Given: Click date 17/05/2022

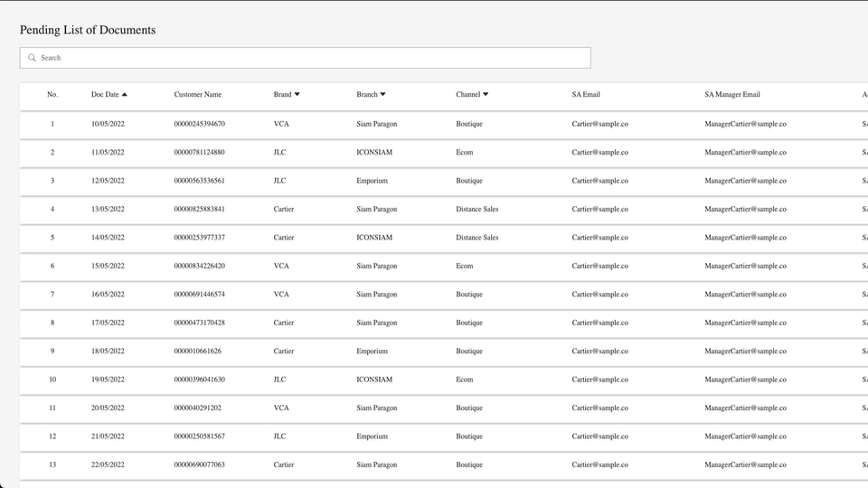Looking at the screenshot, I should click(108, 323).
